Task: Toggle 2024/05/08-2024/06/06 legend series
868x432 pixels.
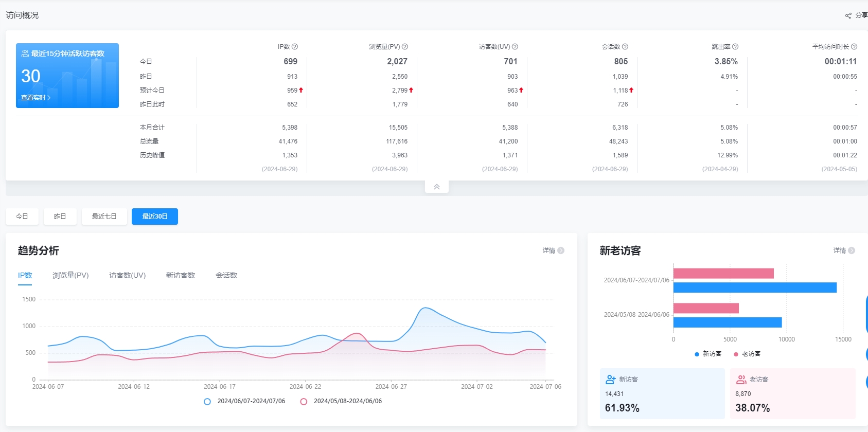Action: pos(341,402)
